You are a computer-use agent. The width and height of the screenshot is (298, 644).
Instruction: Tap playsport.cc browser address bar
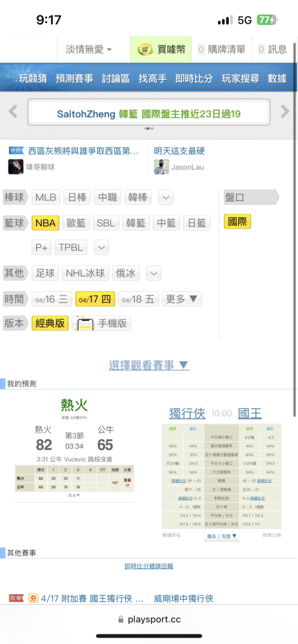click(x=149, y=620)
